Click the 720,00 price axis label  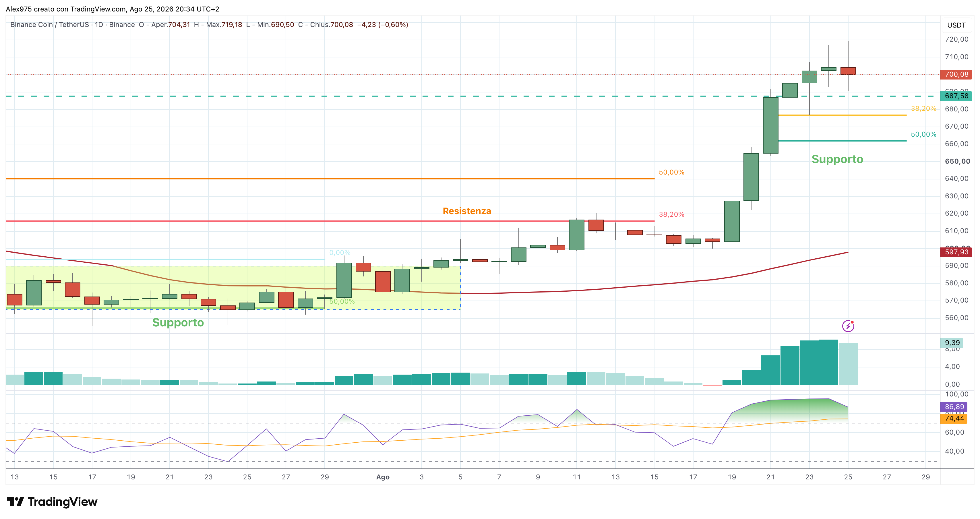956,39
